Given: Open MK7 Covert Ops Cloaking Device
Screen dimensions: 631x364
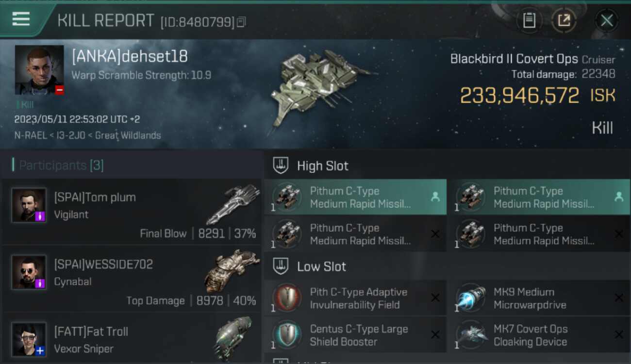Looking at the screenshot, I should tap(539, 335).
